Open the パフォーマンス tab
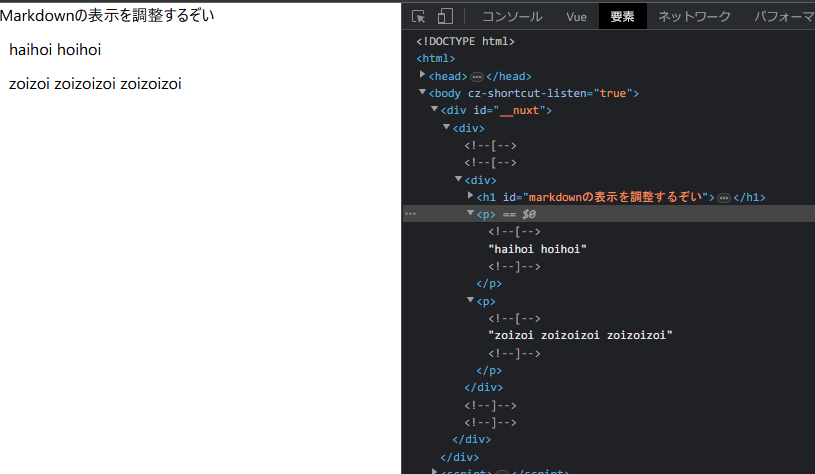Screen dimensions: 815x474 click(784, 17)
